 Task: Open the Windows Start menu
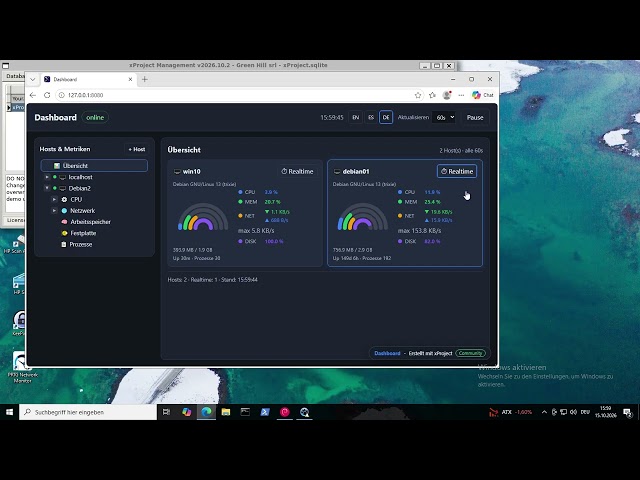click(9, 412)
